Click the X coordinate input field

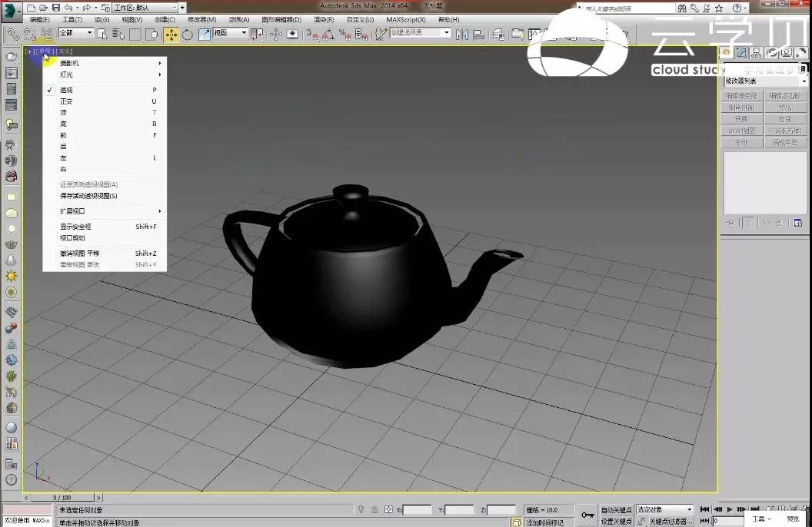[x=417, y=510]
